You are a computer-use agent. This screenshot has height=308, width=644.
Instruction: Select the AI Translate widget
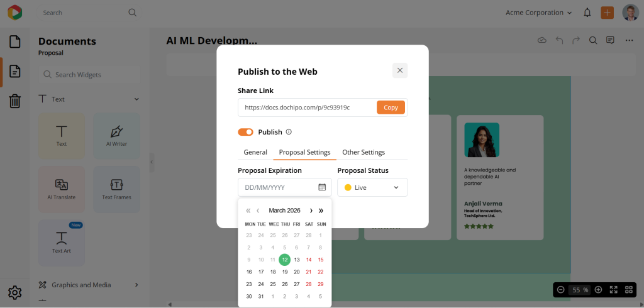click(x=62, y=189)
